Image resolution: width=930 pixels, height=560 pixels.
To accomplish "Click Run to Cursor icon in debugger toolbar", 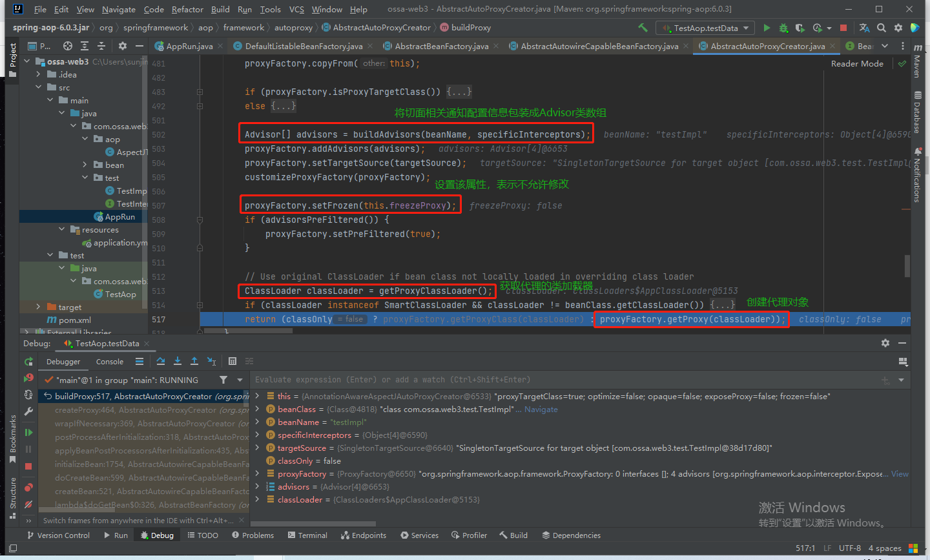I will pyautogui.click(x=211, y=361).
